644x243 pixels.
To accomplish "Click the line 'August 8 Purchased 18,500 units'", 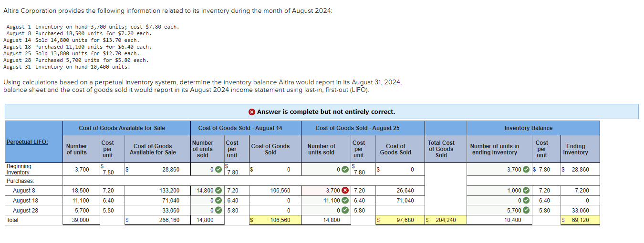I will coord(79,33).
